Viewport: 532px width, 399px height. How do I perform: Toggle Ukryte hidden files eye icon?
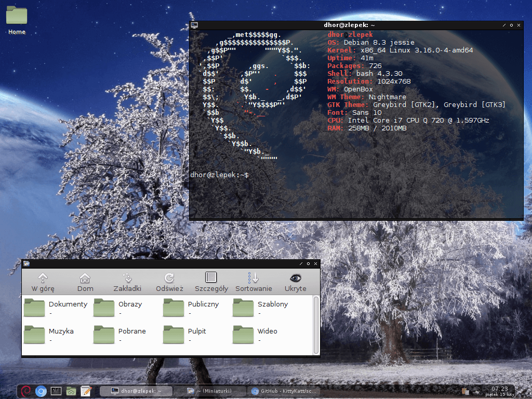point(296,278)
